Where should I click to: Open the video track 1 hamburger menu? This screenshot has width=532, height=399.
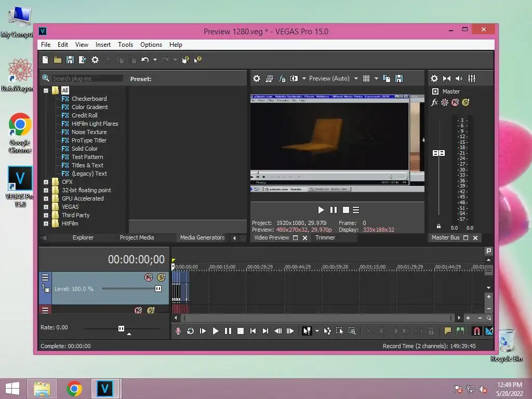coord(45,277)
